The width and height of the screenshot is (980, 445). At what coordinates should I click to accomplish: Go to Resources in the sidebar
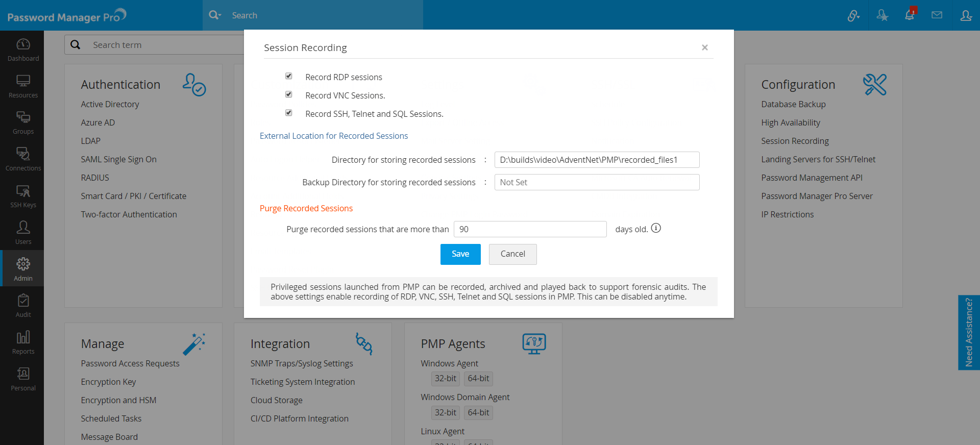pyautogui.click(x=23, y=86)
